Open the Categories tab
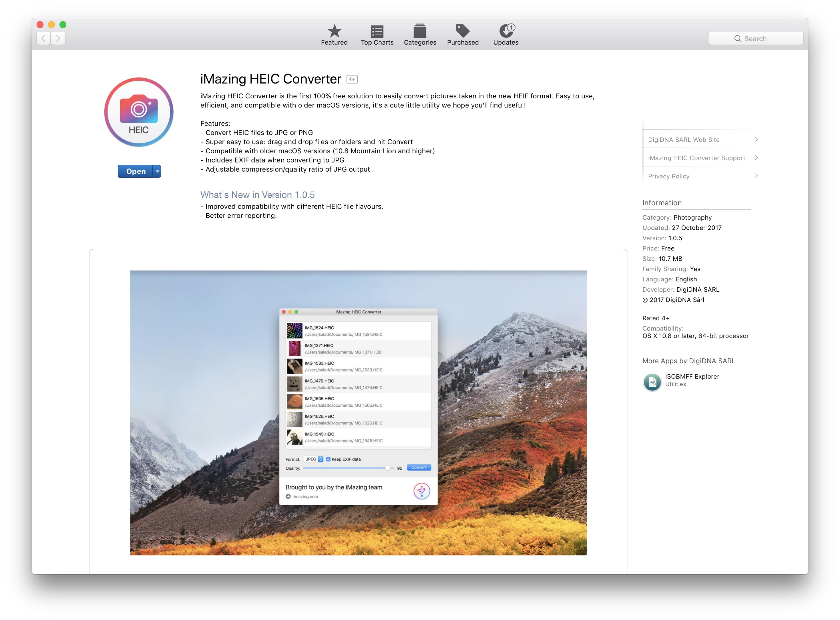 coord(420,35)
